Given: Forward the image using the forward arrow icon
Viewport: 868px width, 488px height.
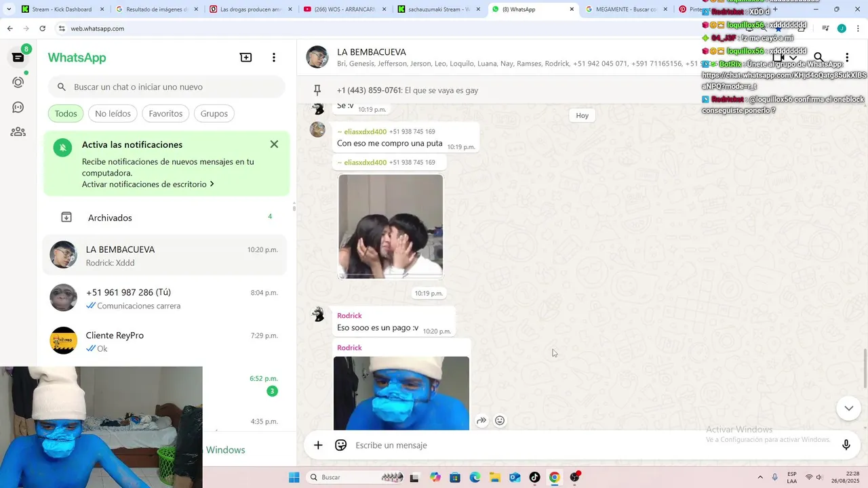Looking at the screenshot, I should [x=481, y=420].
